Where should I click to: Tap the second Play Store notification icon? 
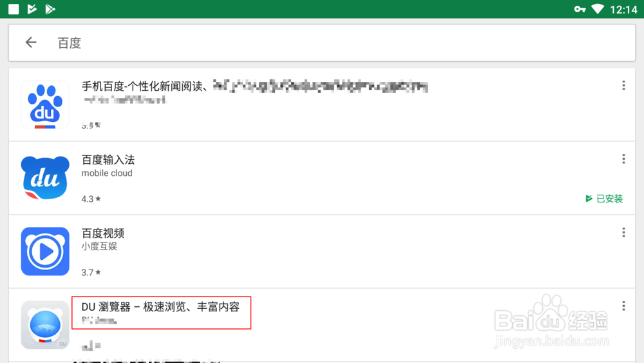[x=50, y=9]
